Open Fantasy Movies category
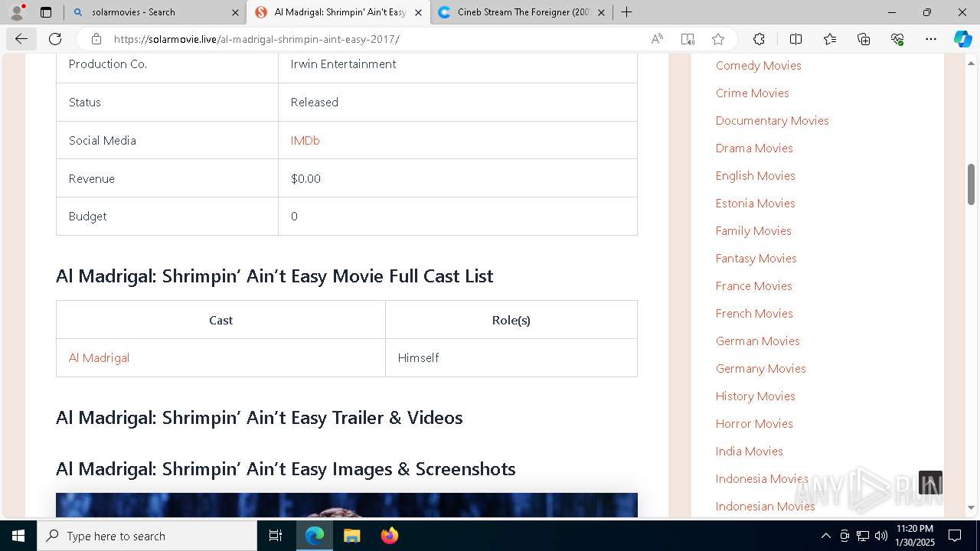 756,259
